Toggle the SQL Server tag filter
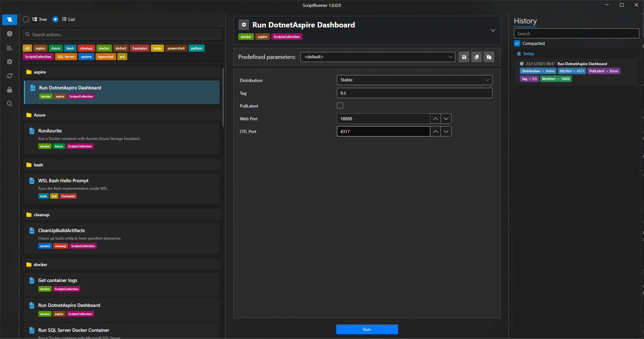Viewport: 644px width, 339px height. pos(65,56)
